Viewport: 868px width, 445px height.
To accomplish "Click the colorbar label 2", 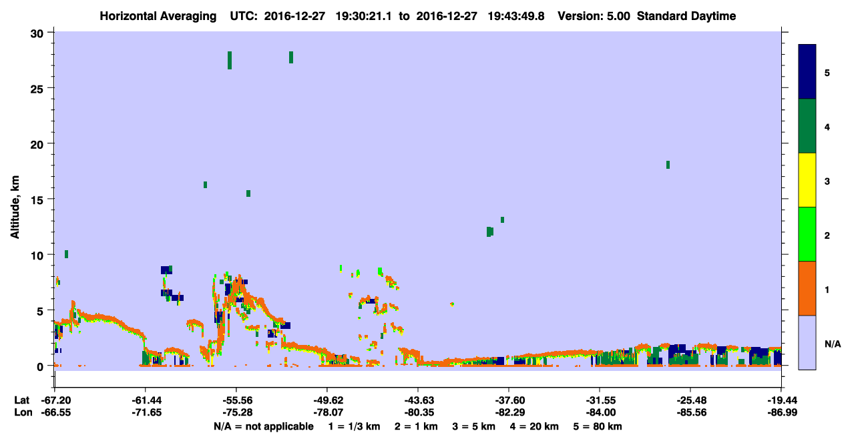I will [827, 235].
